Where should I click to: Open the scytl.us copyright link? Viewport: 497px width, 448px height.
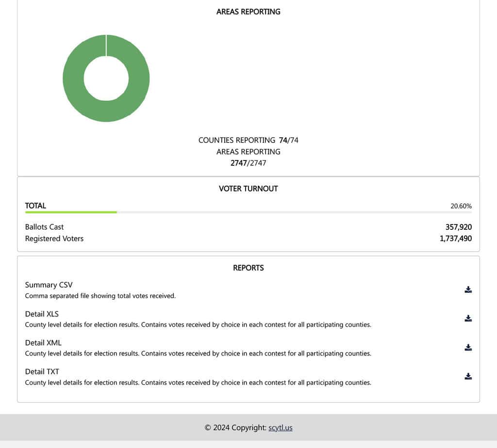[280, 428]
